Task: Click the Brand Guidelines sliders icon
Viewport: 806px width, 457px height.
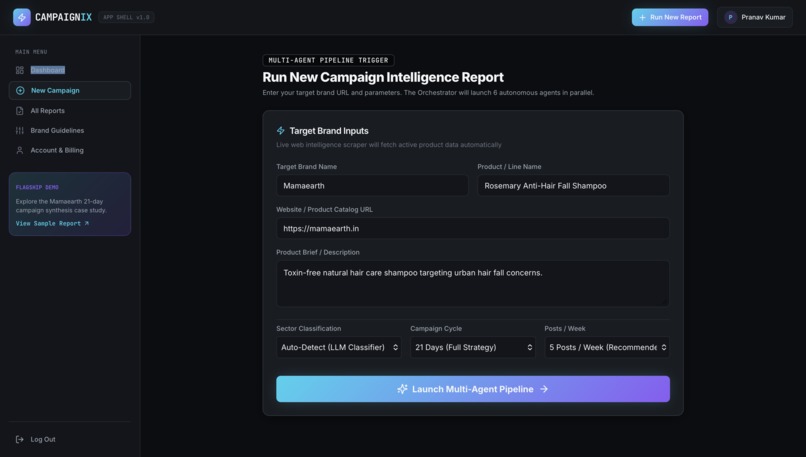Action: (x=20, y=131)
